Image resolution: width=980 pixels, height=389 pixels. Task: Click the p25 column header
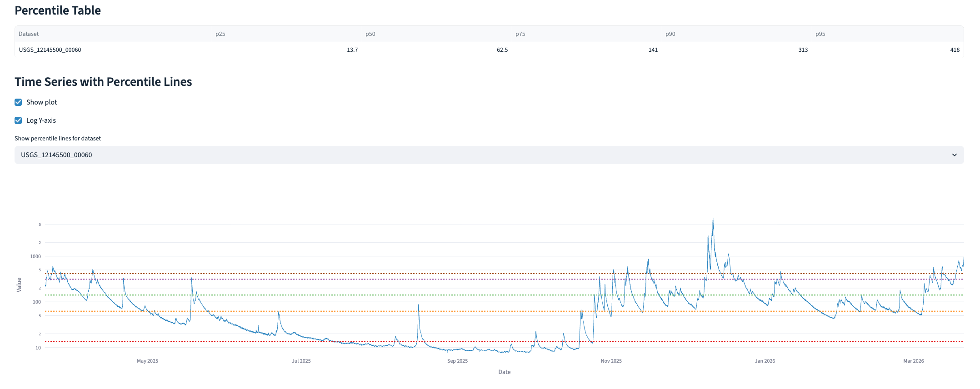pyautogui.click(x=287, y=34)
